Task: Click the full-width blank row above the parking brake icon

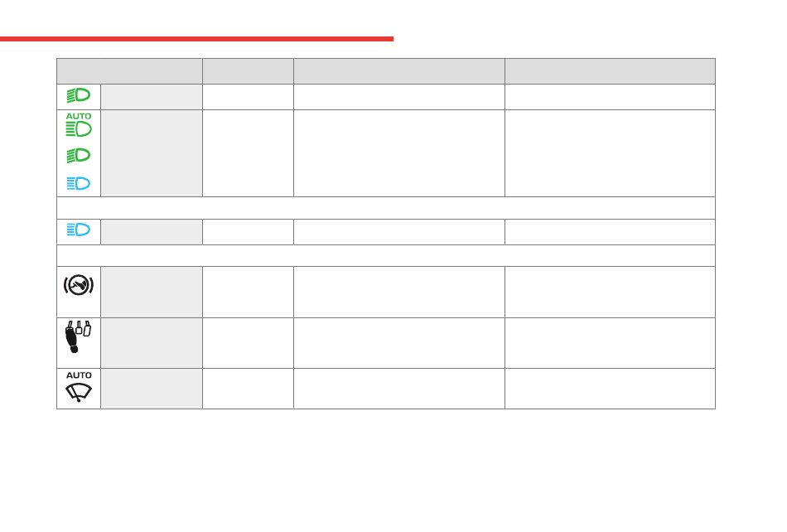Action: (386, 256)
